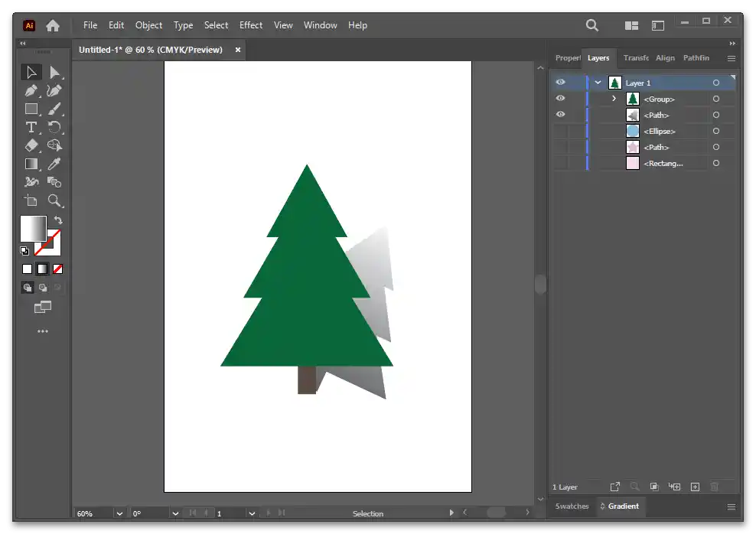Swap fill and stroke colors
This screenshot has height=534, width=756.
(57, 220)
